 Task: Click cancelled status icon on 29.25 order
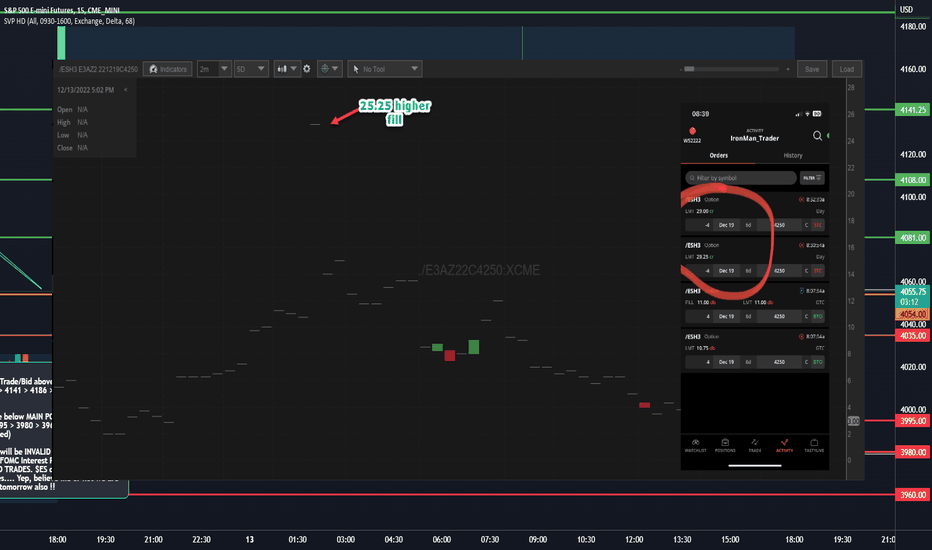tap(801, 245)
